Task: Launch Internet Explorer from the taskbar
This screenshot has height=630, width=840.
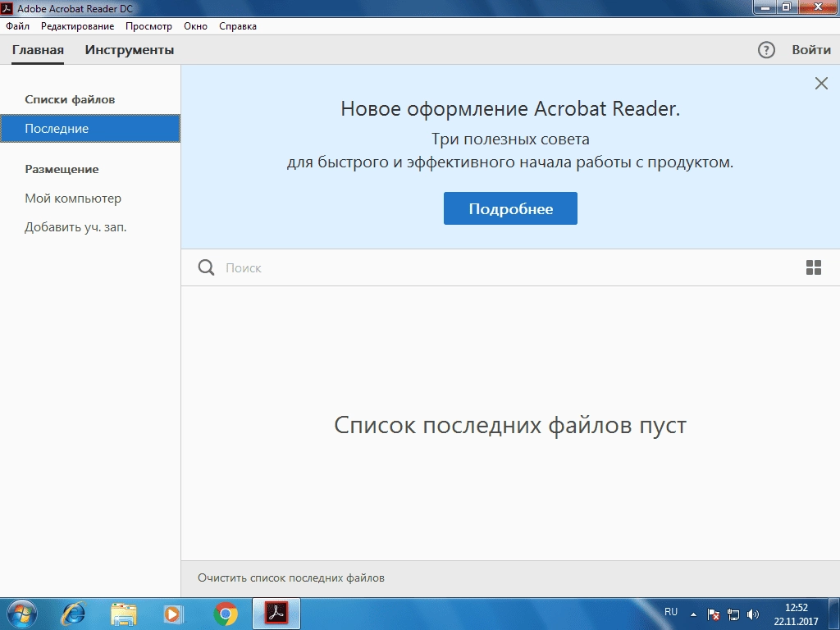Action: pos(73,614)
